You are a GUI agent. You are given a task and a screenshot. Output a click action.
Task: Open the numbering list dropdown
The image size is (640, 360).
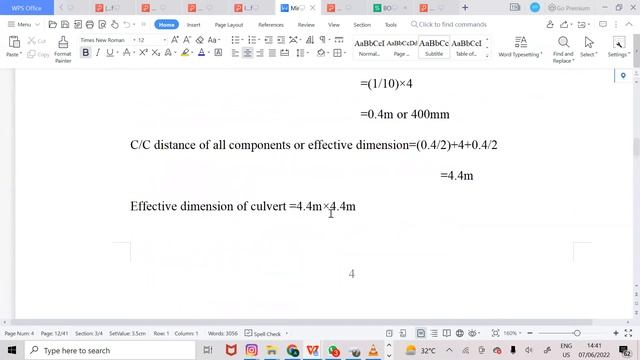coord(260,40)
